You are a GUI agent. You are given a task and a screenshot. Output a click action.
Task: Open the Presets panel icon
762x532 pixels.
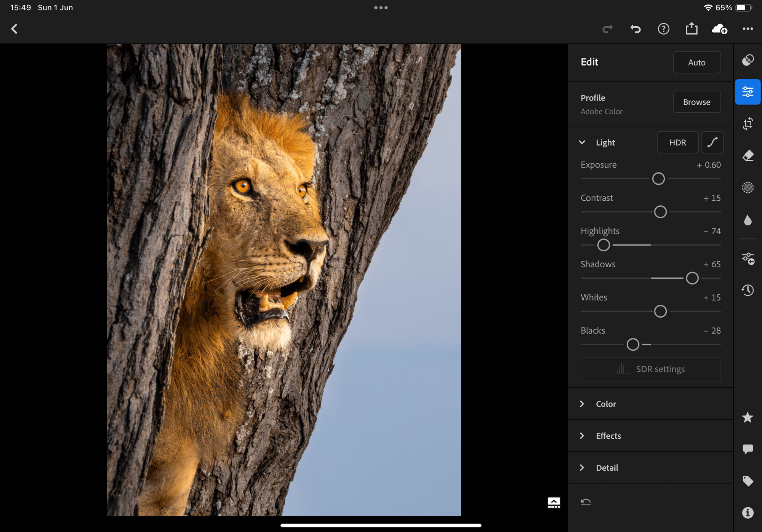(748, 60)
